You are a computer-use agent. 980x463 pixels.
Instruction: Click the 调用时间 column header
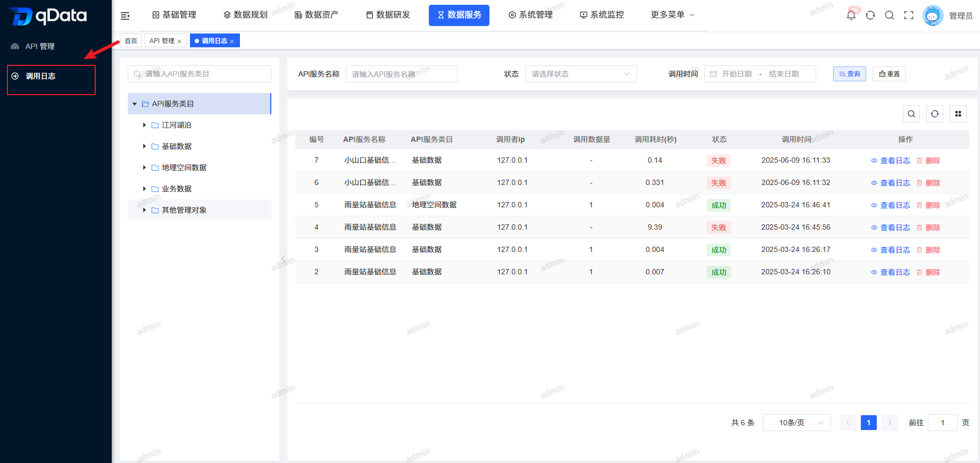point(796,139)
